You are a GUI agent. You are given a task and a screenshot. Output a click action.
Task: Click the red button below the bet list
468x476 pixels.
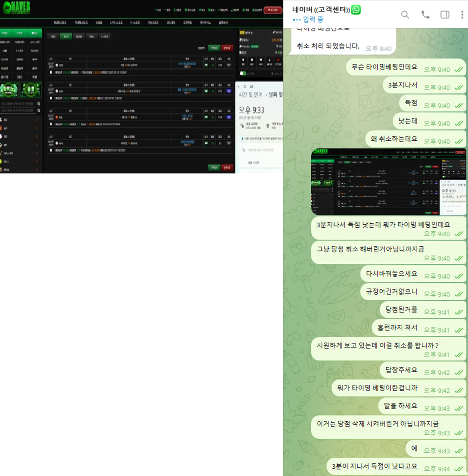(x=227, y=167)
